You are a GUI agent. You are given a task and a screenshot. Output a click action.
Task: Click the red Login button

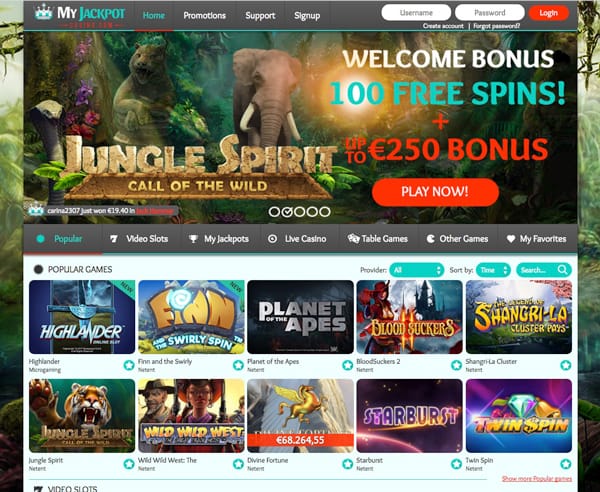point(549,13)
